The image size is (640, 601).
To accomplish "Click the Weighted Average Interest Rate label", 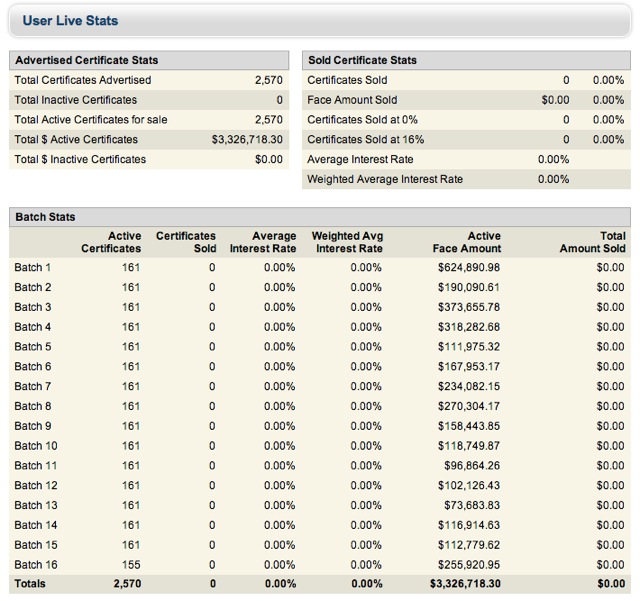I will (385, 179).
